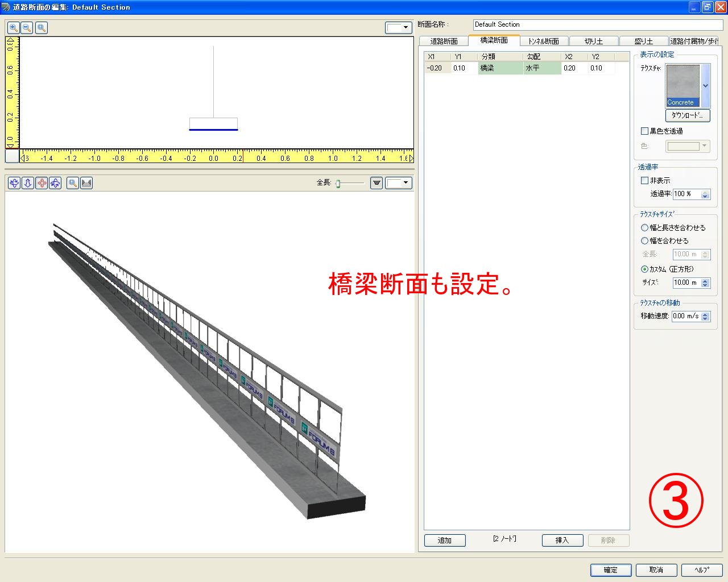Click the 透過率 100 % value field
Viewport: 728px width, 582px height.
pos(687,194)
